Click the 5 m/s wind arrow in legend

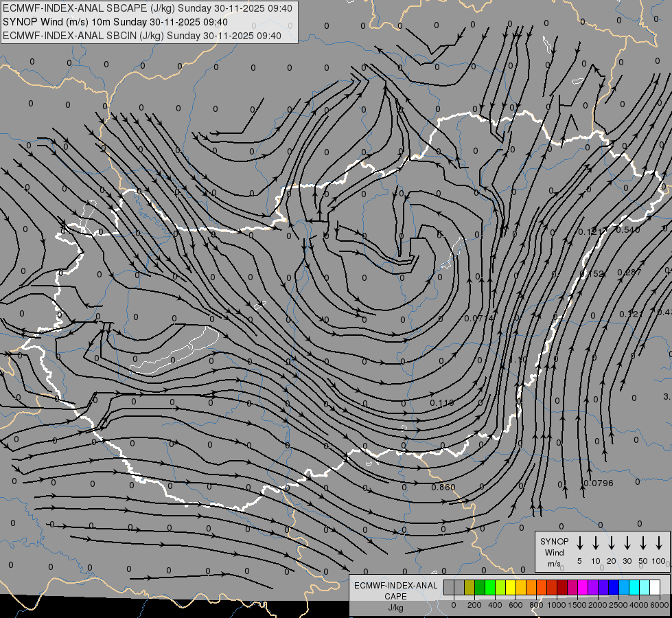pos(579,543)
